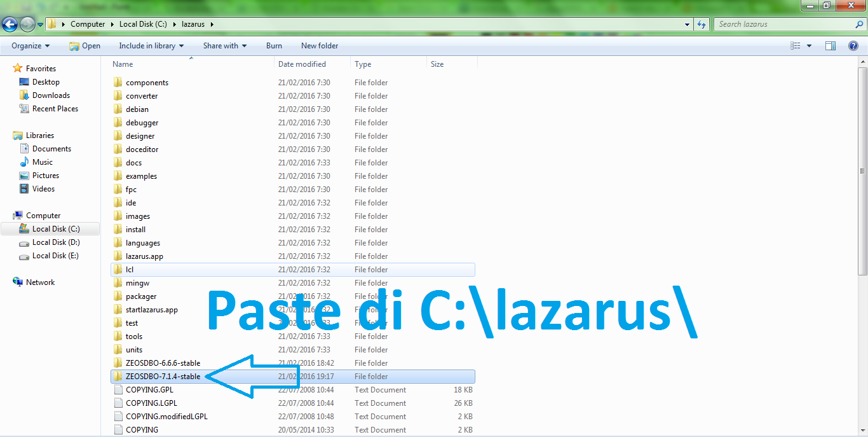Viewport: 868px width, 437px height.
Task: Click the Open toolbar button
Action: 85,46
